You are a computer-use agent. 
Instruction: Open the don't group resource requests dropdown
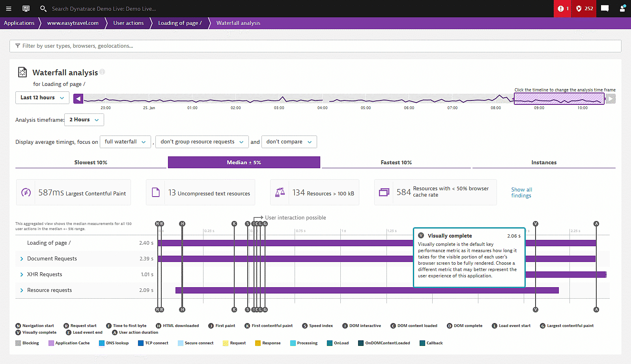coord(202,142)
